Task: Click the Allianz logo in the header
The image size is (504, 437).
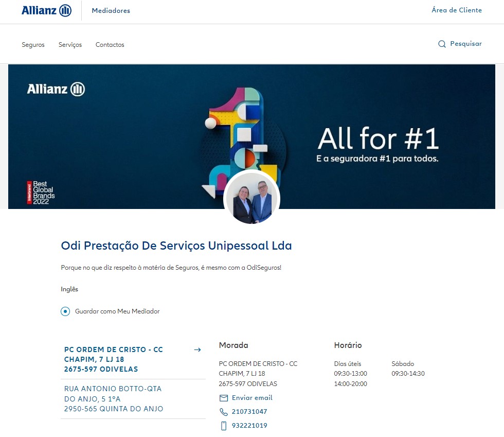Action: 46,10
